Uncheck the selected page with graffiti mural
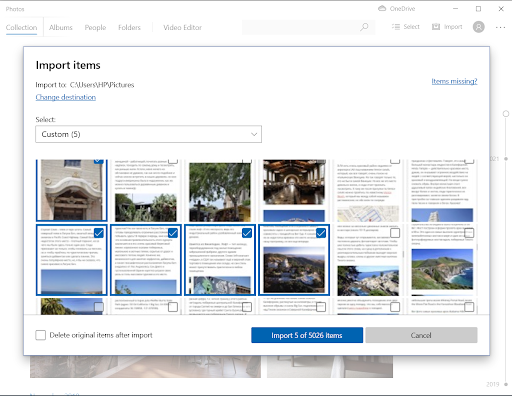Screen dimensions: 512x396 click(247, 233)
